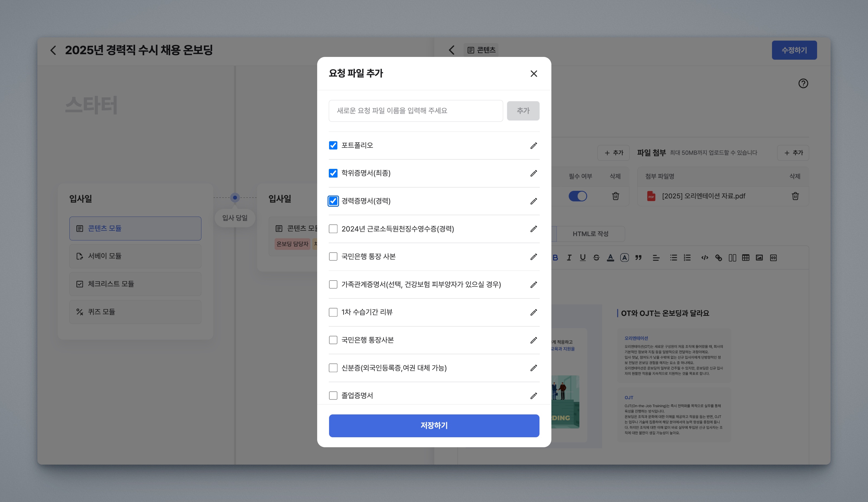Click the 수정하기 button

pos(794,50)
